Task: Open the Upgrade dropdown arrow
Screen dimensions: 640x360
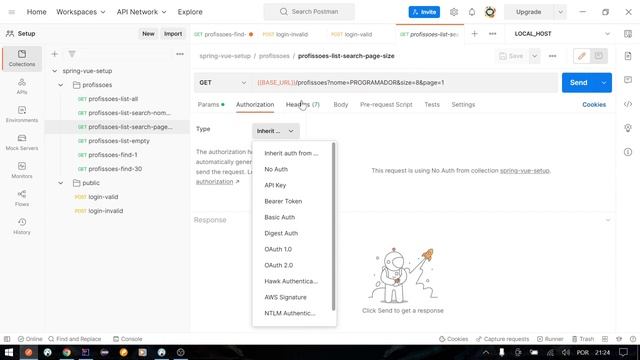Action: pyautogui.click(x=560, y=12)
